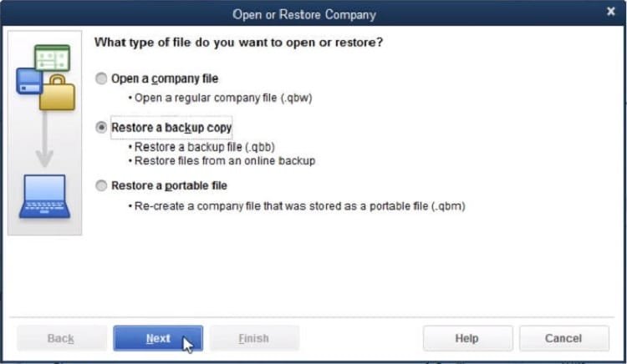
Task: Click the 'What type of file' heading
Action: click(x=239, y=42)
